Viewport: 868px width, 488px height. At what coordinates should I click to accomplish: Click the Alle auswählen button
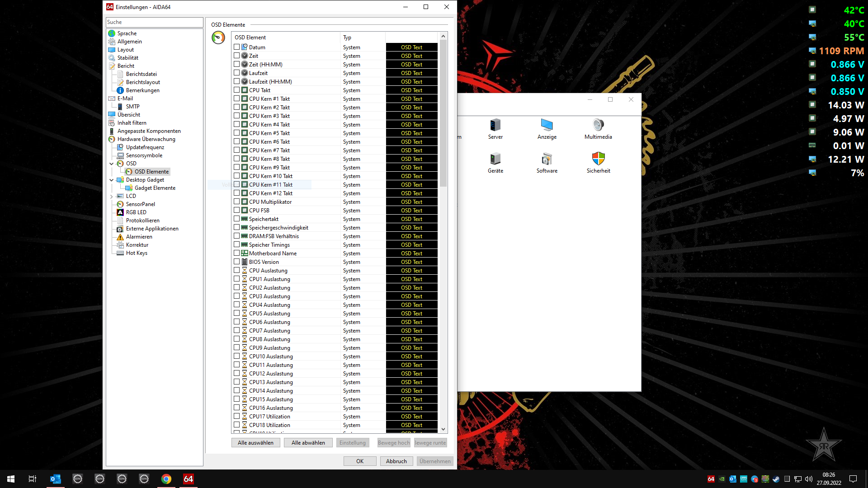click(255, 442)
